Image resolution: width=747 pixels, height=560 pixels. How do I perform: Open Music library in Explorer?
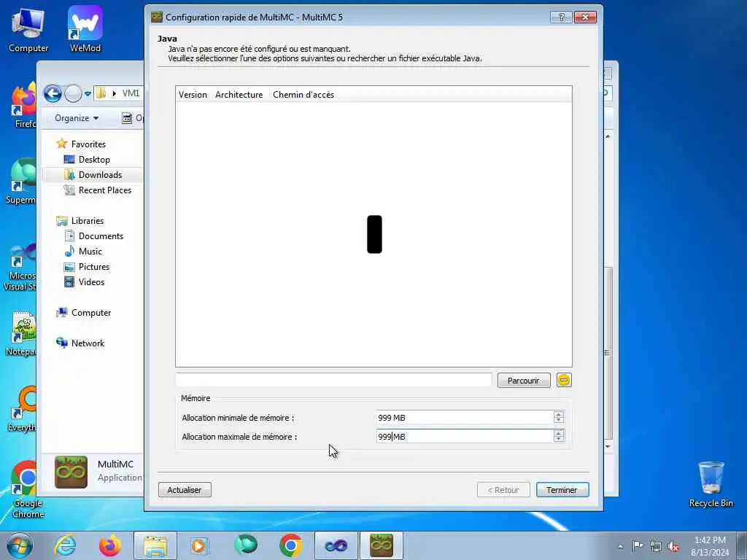[90, 251]
